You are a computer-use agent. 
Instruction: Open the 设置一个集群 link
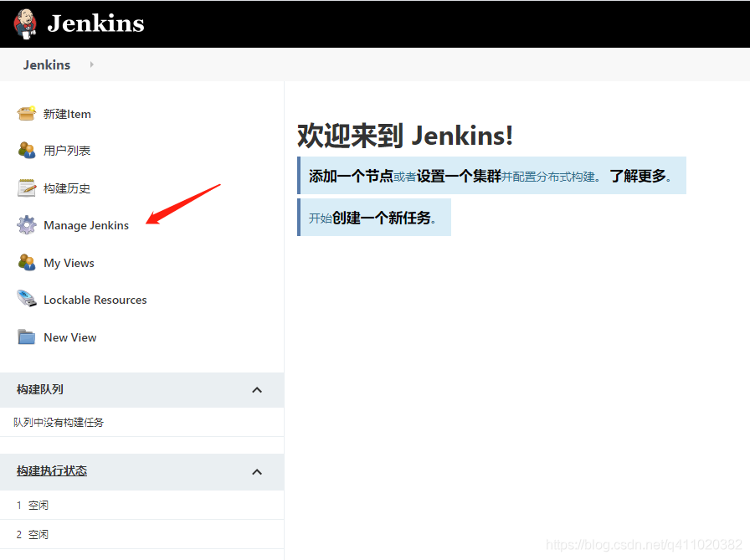(459, 176)
